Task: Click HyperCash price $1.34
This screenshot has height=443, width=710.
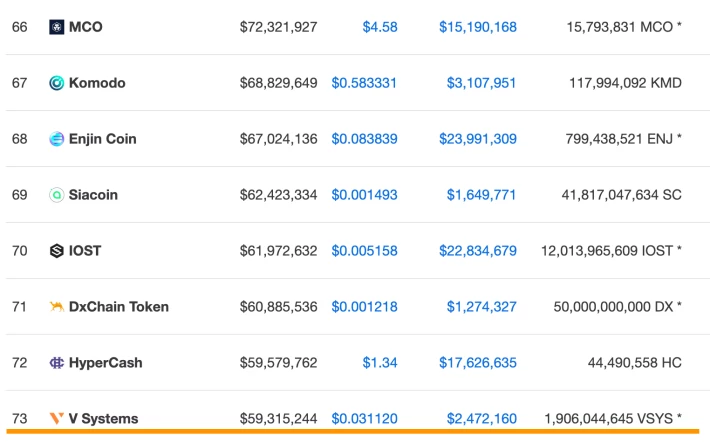Action: (x=380, y=363)
